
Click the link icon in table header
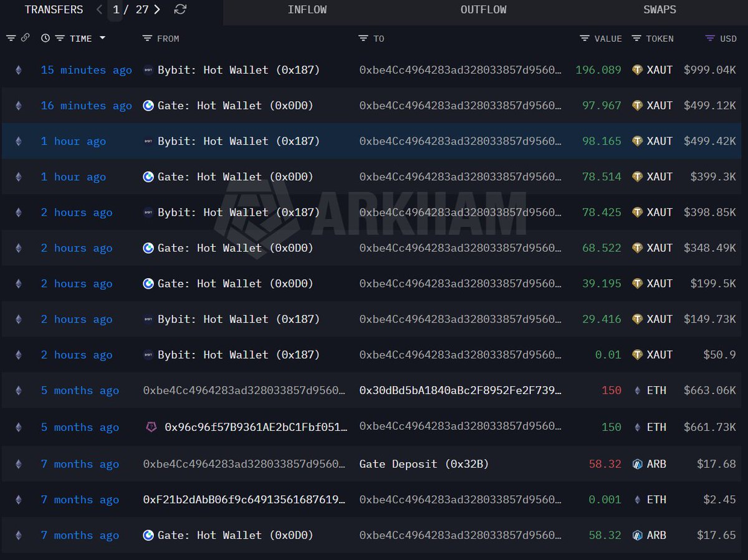(x=25, y=38)
